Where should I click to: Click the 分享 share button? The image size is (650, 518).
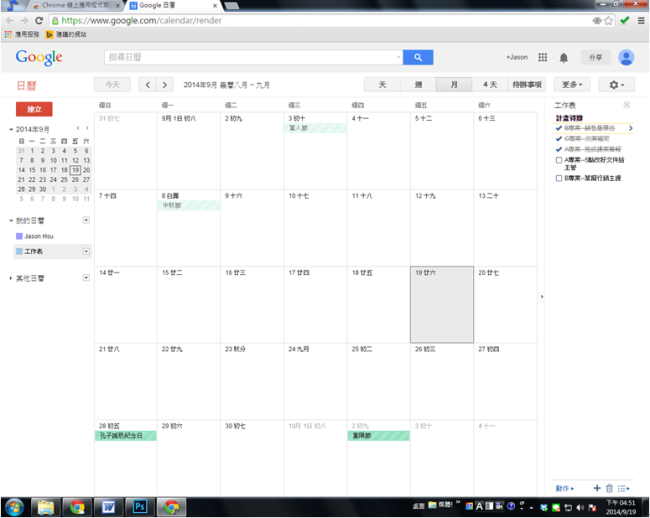tap(596, 57)
